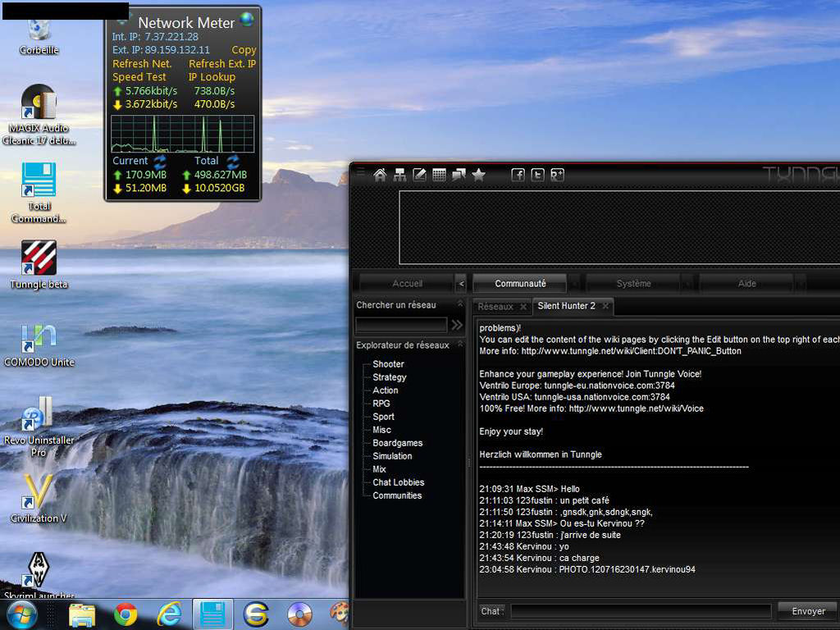Collapse the Explorateur de réseaux panel
Screen dimensions: 840x630
(x=459, y=344)
